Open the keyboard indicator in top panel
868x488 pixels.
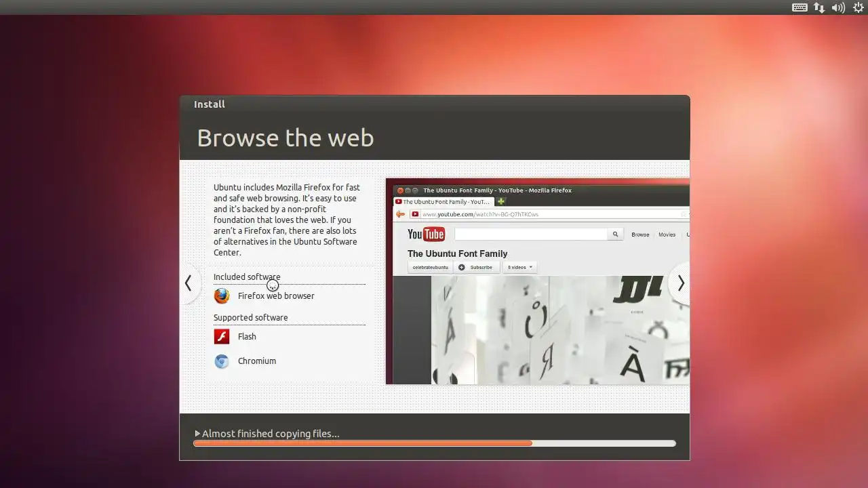[x=800, y=7]
